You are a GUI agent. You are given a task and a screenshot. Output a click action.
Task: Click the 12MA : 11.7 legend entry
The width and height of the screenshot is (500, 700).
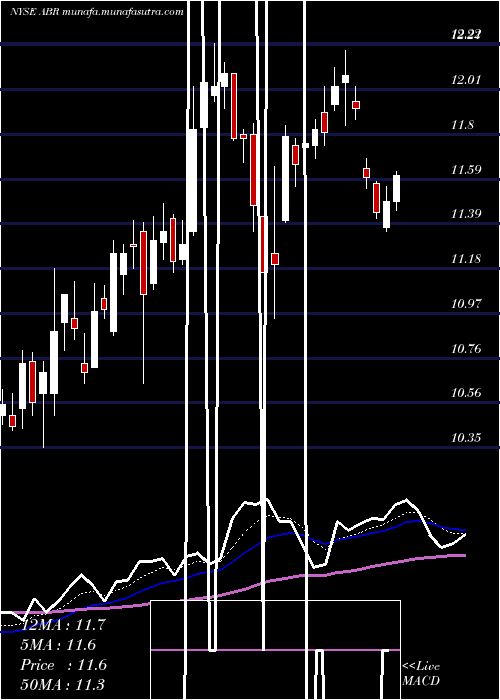[62, 625]
